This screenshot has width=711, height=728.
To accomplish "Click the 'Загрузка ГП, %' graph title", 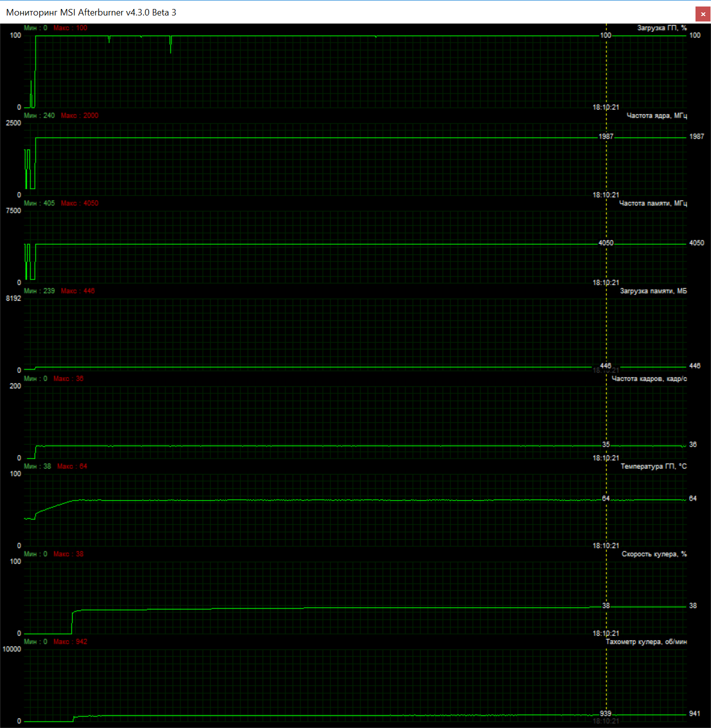I will coord(661,28).
